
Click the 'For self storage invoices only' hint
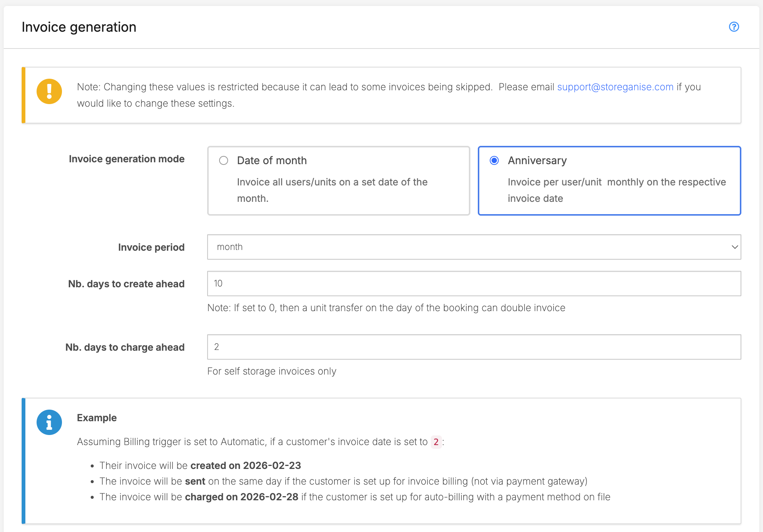pos(272,371)
